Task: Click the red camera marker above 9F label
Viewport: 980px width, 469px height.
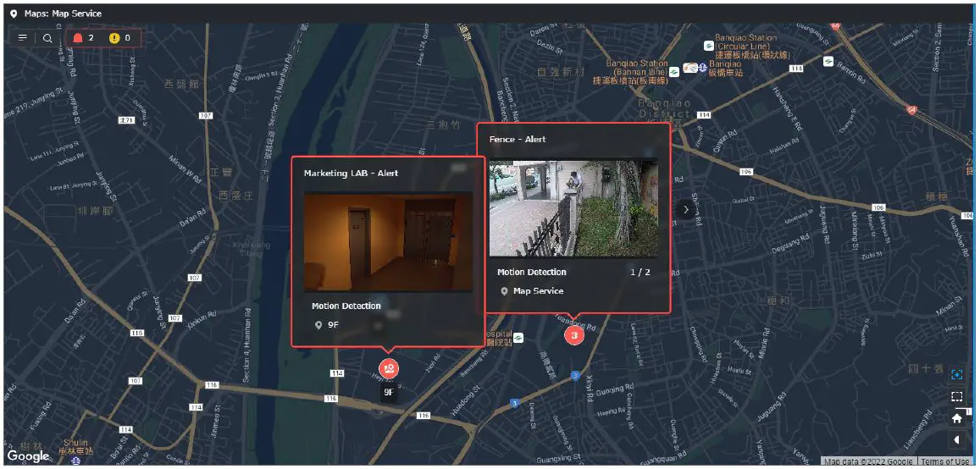Action: pyautogui.click(x=389, y=368)
